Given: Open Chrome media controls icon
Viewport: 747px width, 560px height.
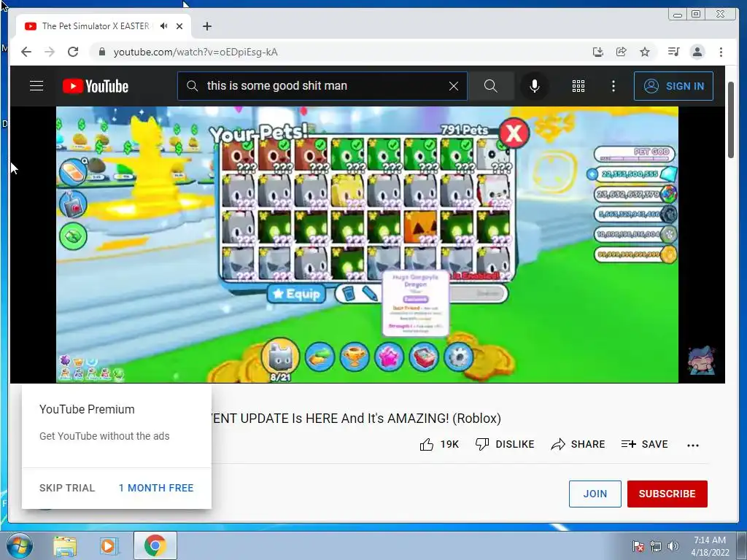Looking at the screenshot, I should pos(673,52).
